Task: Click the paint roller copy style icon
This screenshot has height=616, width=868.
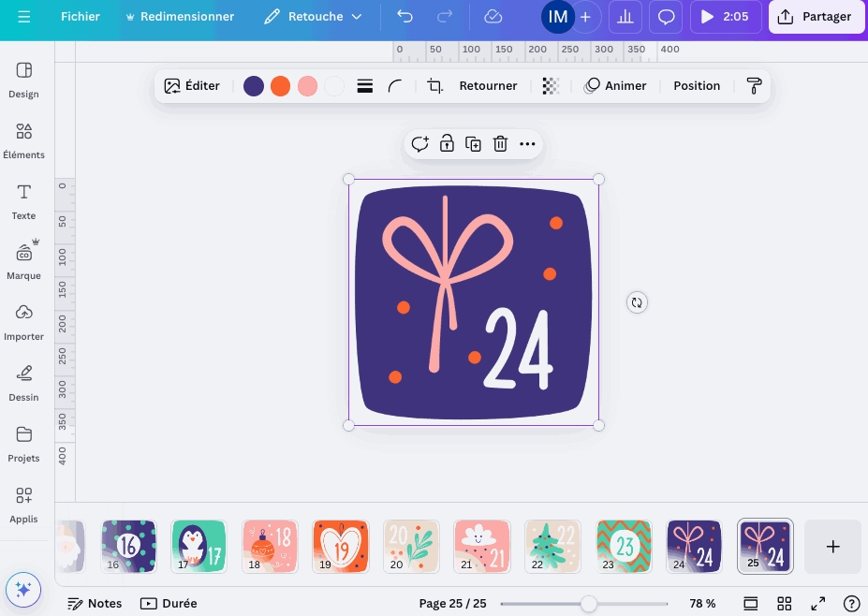Action: 754,86
